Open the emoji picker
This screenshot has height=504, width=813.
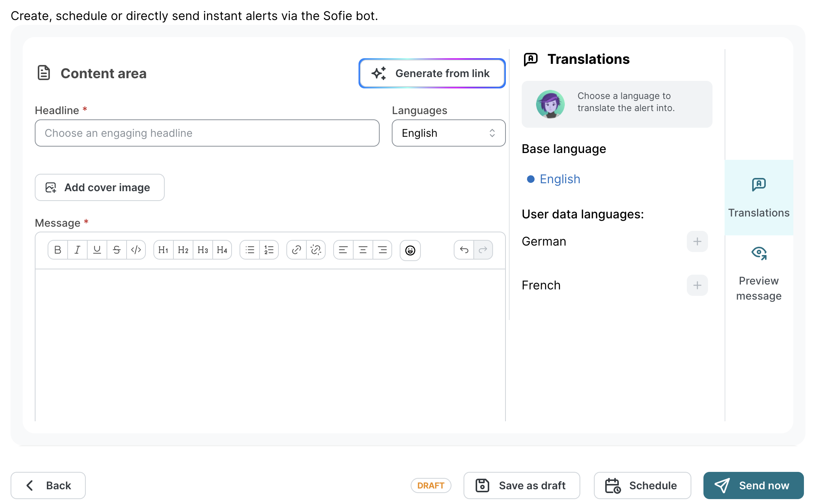[x=410, y=250]
